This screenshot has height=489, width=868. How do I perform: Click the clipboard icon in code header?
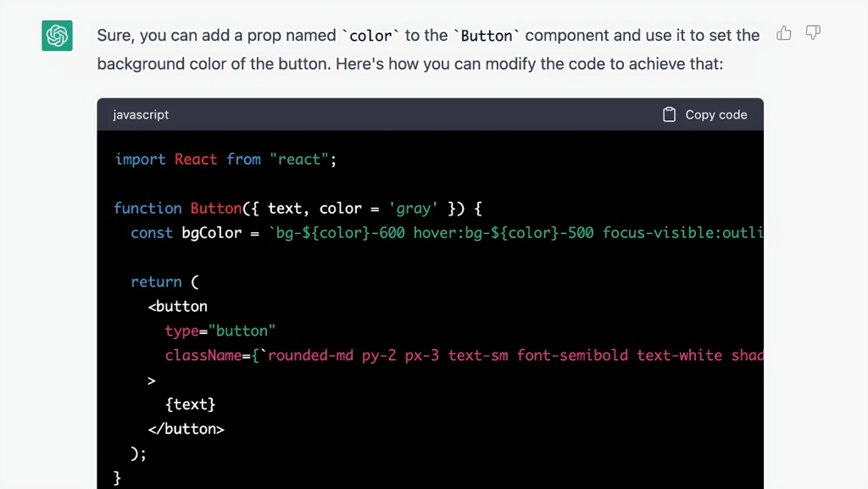(x=669, y=114)
